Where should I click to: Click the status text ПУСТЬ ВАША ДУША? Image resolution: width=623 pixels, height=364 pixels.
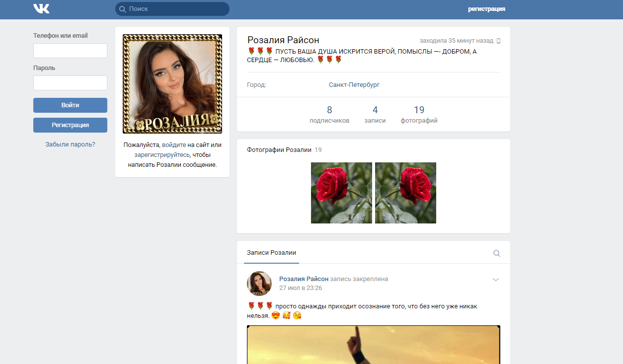[x=362, y=56]
